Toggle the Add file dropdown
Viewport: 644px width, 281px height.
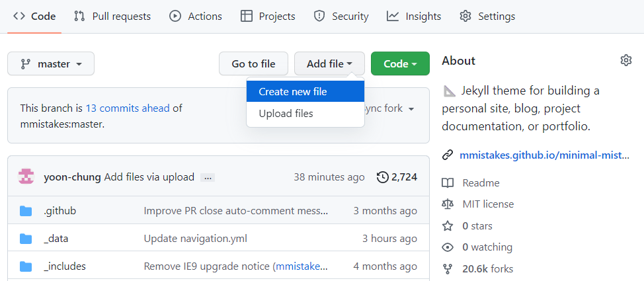(x=329, y=63)
